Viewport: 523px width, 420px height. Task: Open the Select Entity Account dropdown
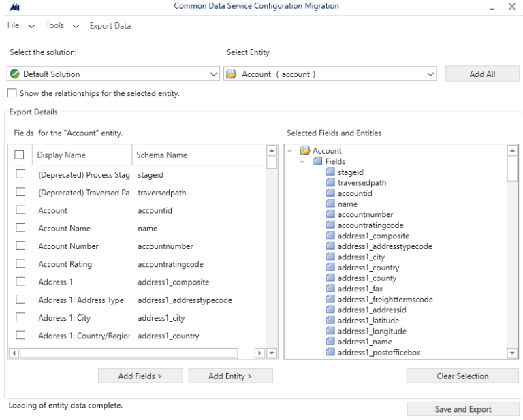tap(330, 74)
